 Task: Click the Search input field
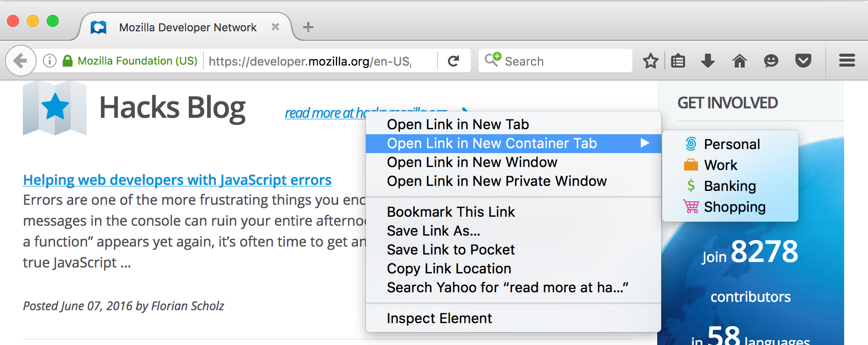point(555,61)
